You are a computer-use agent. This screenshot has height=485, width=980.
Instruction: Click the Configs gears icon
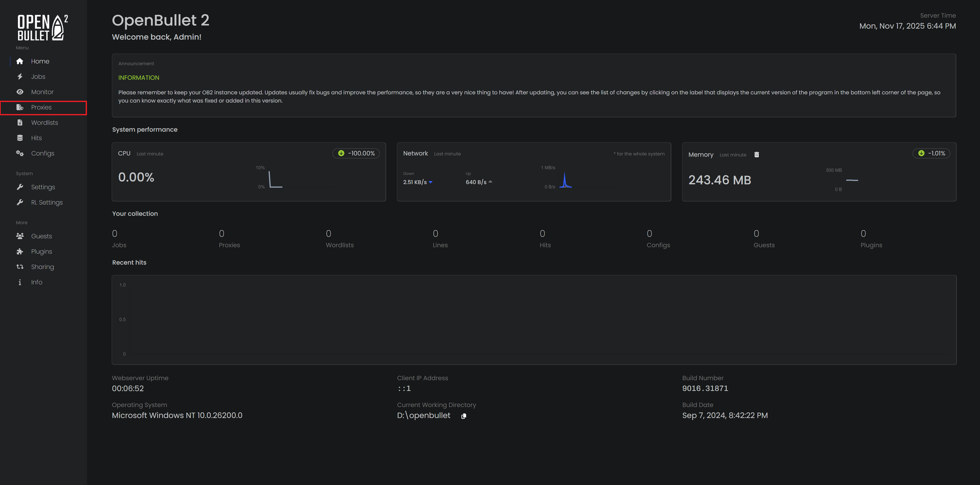[20, 153]
